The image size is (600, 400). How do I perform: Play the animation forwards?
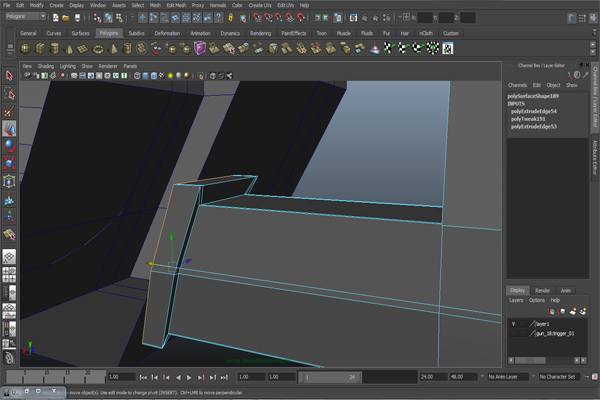pos(189,377)
